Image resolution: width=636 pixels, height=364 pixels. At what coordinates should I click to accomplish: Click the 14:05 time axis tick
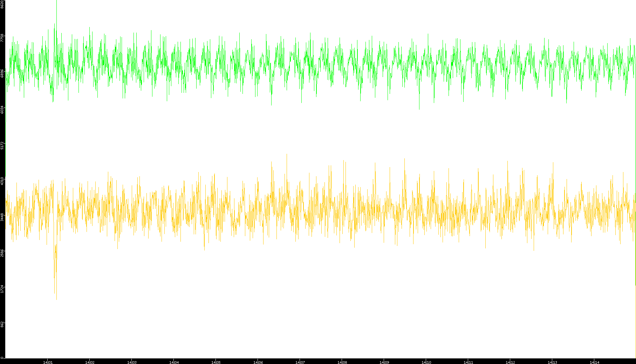(216, 362)
